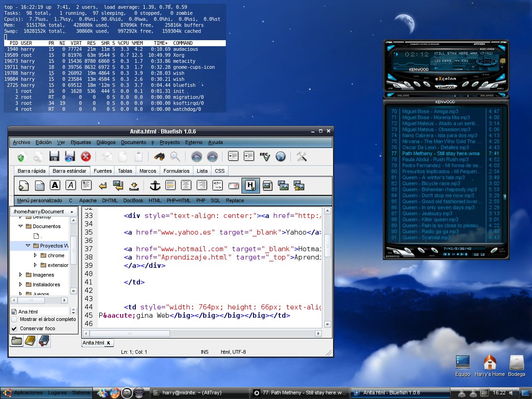Click the Save As floppy with globe icon
532x399 pixels.
(x=70, y=157)
